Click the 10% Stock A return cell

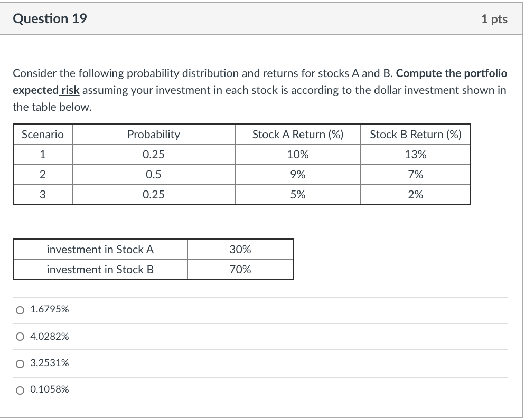[297, 154]
